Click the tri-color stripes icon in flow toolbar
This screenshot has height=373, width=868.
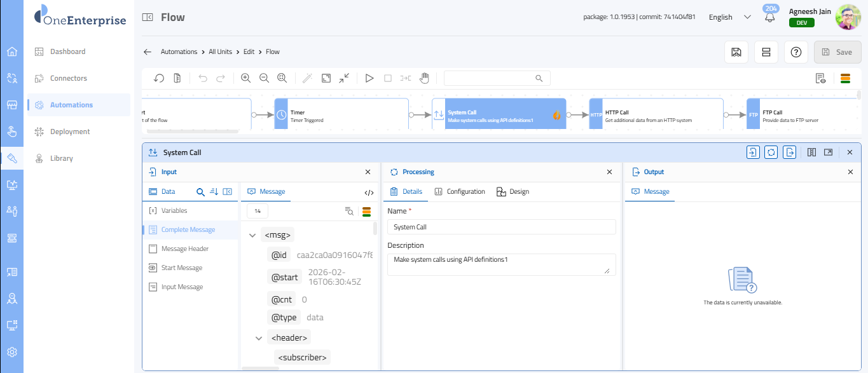point(845,78)
